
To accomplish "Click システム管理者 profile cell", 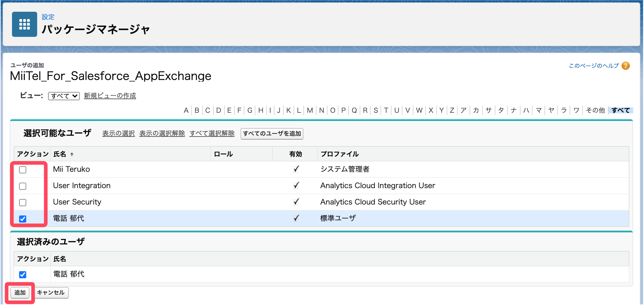I will [x=345, y=169].
